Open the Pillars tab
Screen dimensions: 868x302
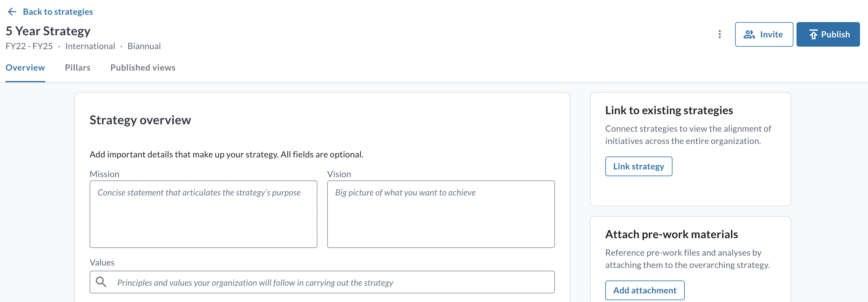pyautogui.click(x=77, y=68)
